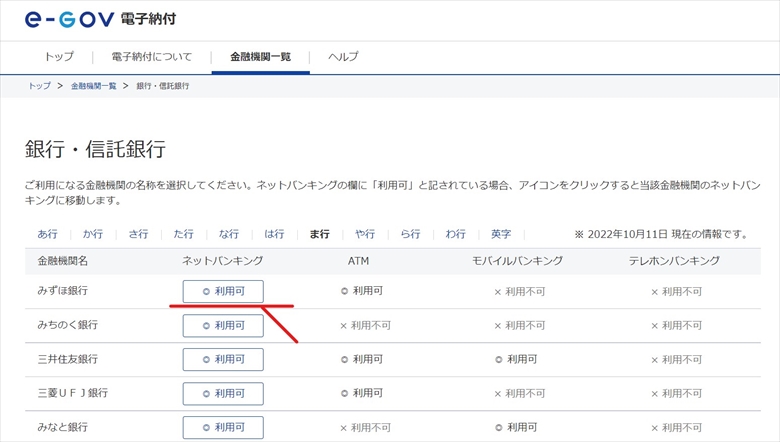Click みずほ銀行 mobile banking 利用不可 cell
Screen dimensions: 780x442
coord(519,292)
